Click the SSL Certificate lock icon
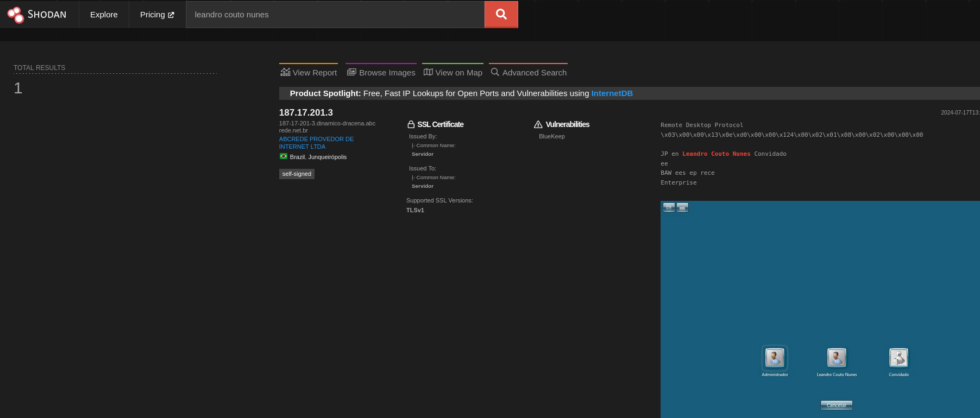980x418 pixels. [x=411, y=124]
